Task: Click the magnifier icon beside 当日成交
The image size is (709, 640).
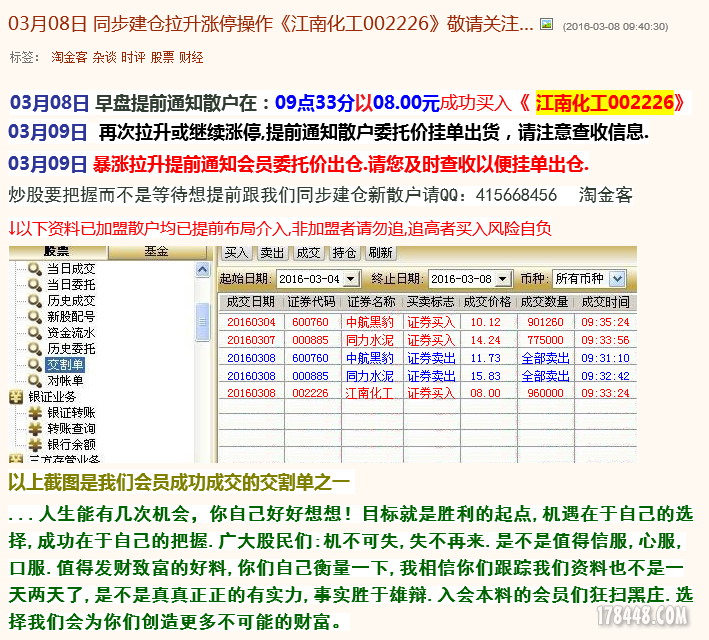Action: pyautogui.click(x=35, y=269)
